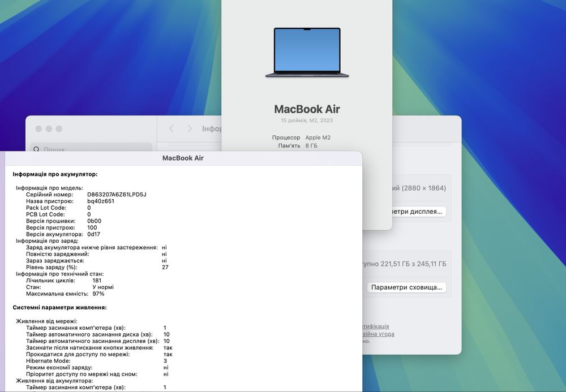Image resolution: width=566 pixels, height=392 pixels.
Task: Select firmware version value 0b00
Action: (94, 221)
